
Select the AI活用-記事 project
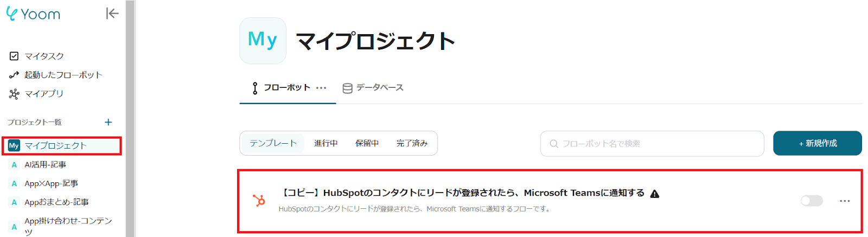pyautogui.click(x=46, y=164)
